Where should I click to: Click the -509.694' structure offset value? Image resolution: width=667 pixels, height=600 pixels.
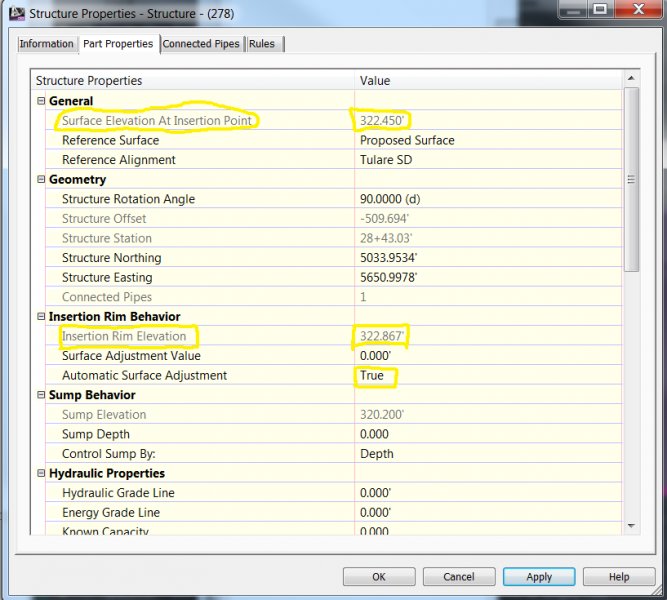[x=384, y=218]
